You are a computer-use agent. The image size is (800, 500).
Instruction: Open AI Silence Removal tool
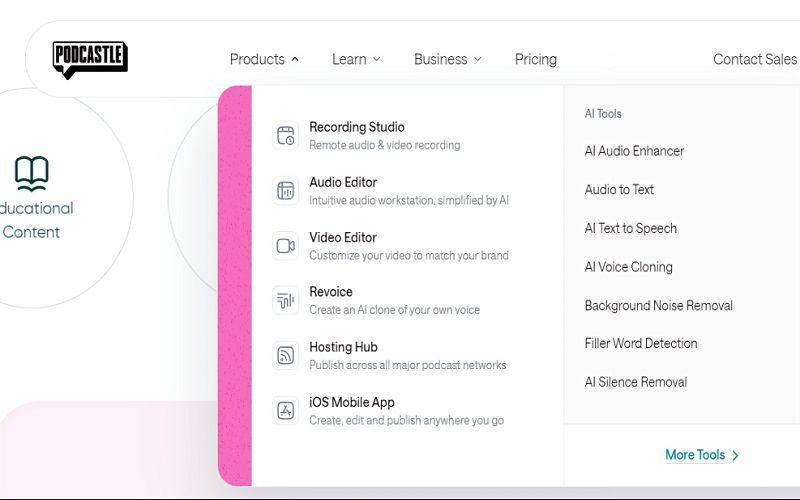tap(636, 382)
